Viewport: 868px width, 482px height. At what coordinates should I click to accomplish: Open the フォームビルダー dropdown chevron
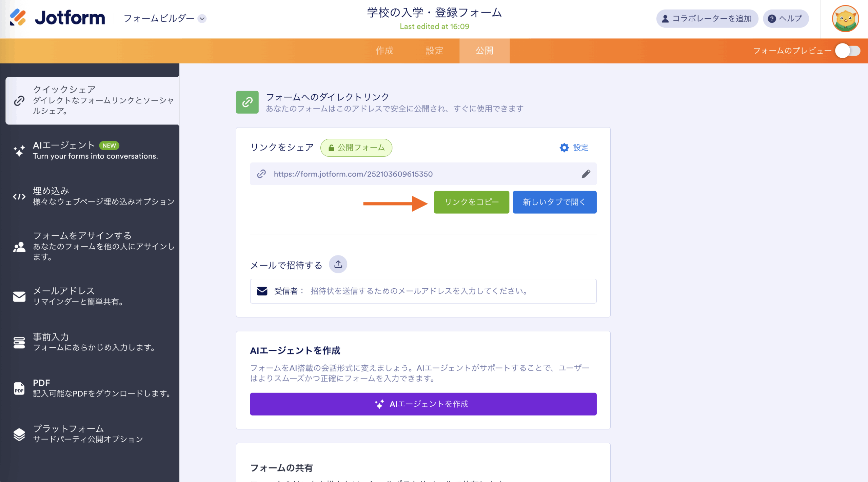click(202, 18)
